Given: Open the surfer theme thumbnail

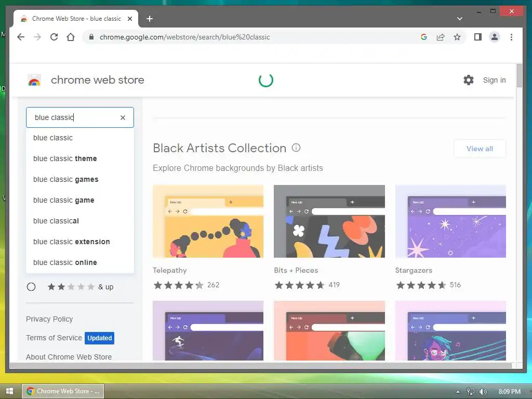Looking at the screenshot, I should (208, 330).
